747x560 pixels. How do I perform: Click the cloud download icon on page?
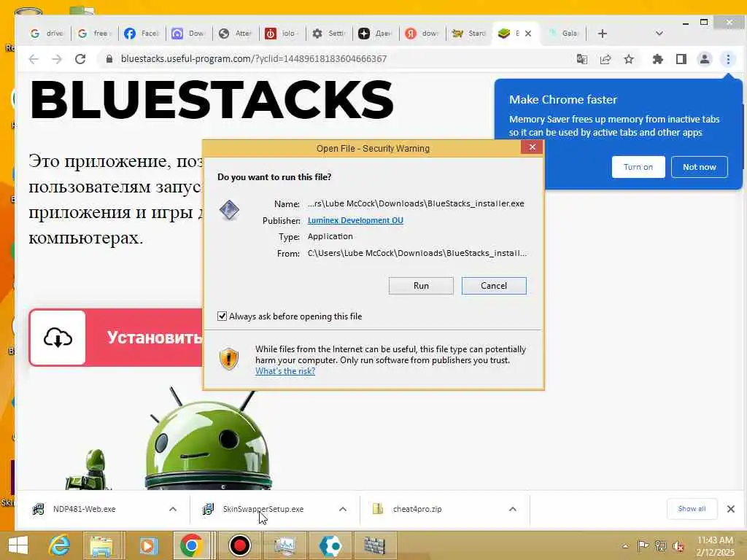[58, 338]
